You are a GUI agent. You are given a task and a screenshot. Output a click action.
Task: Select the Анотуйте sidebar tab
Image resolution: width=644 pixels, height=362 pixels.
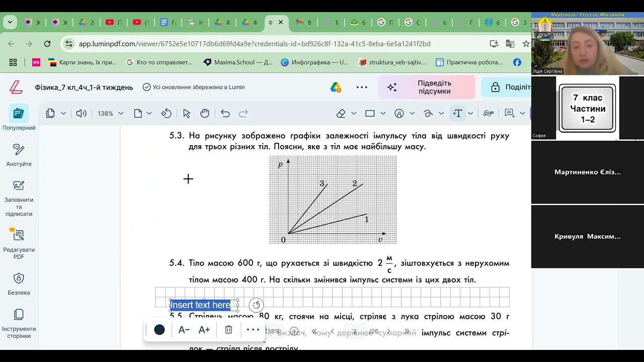pos(19,156)
